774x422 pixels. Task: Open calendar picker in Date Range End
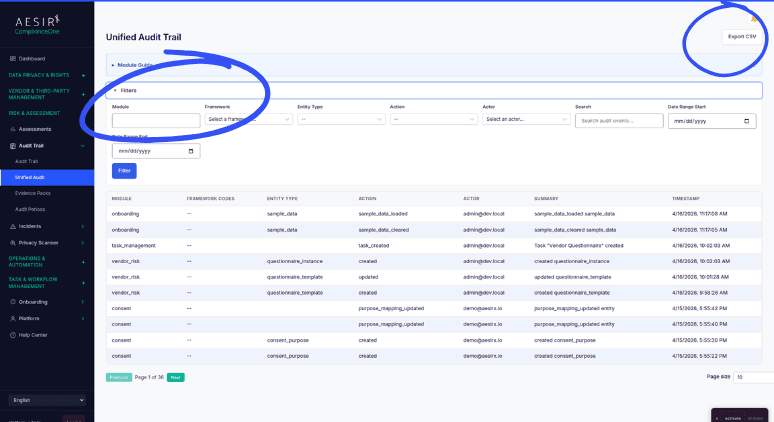(x=191, y=151)
